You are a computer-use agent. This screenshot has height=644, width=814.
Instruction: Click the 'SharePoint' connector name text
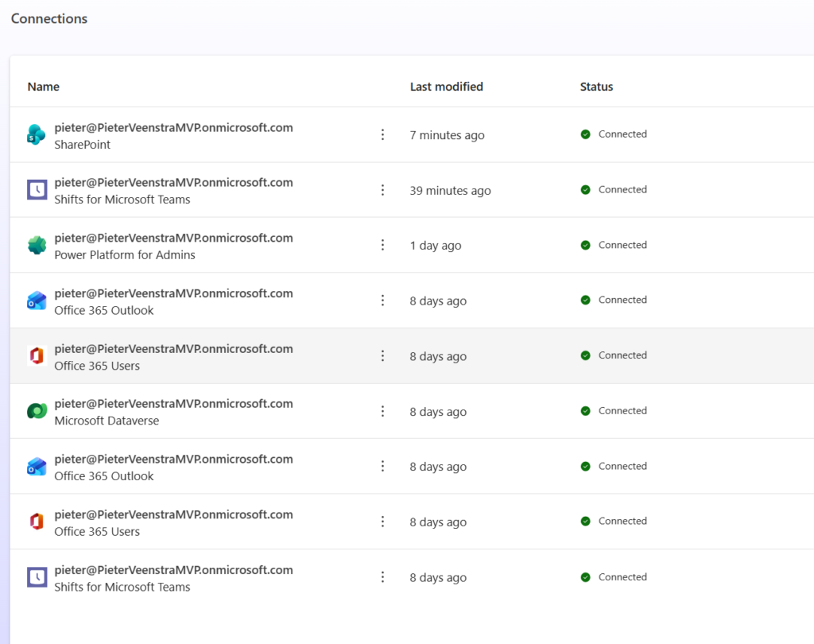83,145
